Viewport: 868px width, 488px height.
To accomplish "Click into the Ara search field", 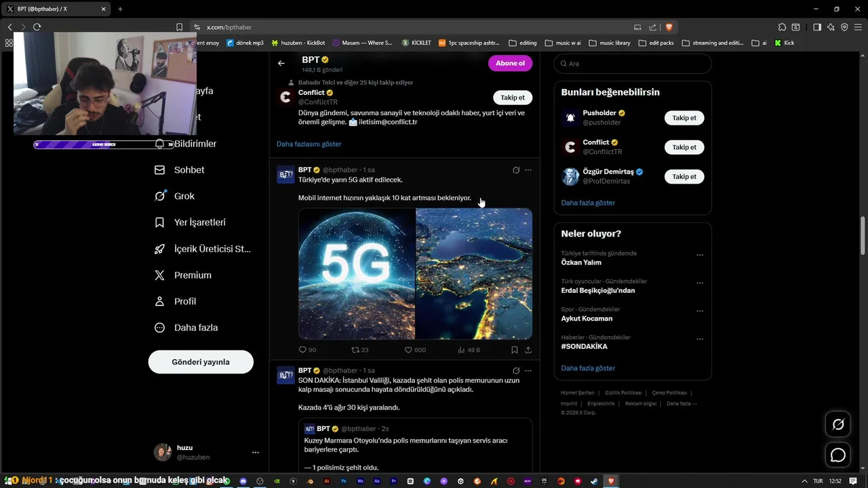I will click(x=633, y=64).
